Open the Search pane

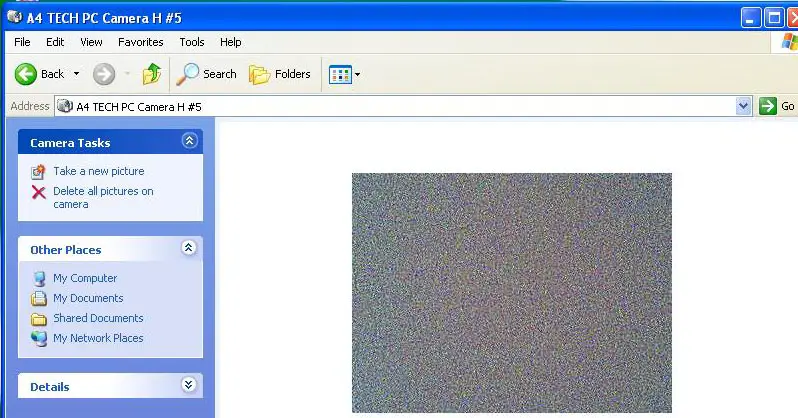tap(207, 74)
